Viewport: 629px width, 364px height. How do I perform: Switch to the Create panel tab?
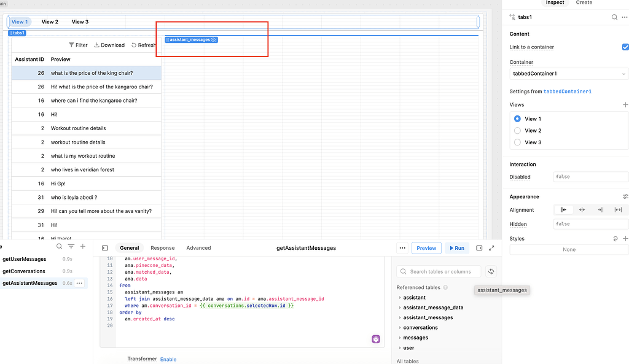click(x=584, y=2)
